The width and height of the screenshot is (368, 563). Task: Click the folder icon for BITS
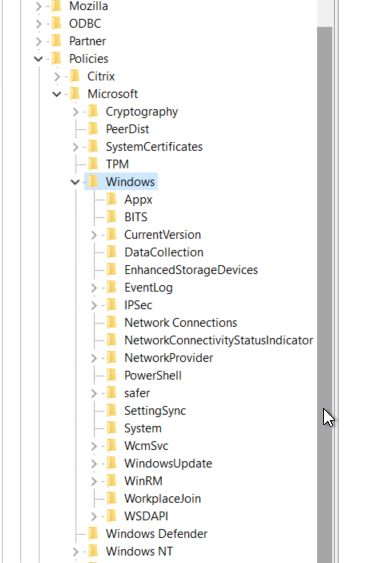click(x=112, y=217)
